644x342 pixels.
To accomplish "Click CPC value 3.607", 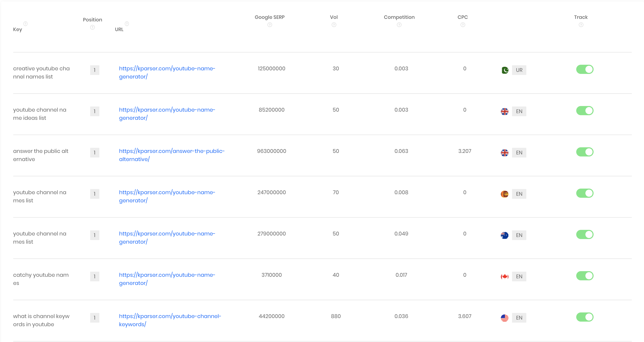I will (465, 316).
